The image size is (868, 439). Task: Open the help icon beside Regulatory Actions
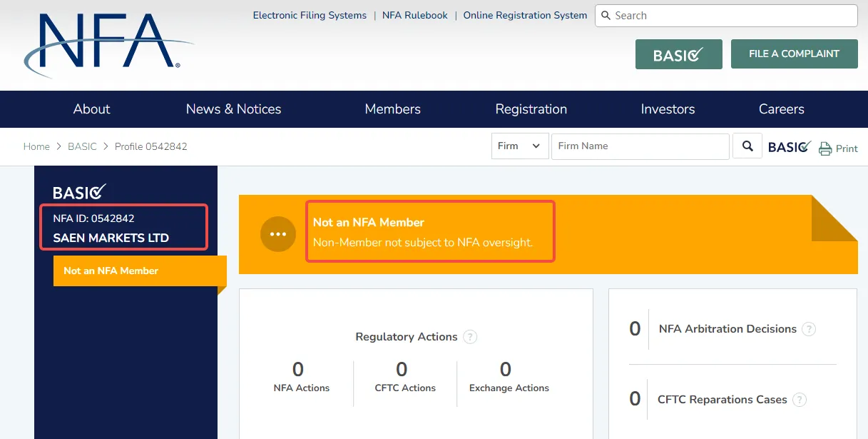pyautogui.click(x=470, y=337)
